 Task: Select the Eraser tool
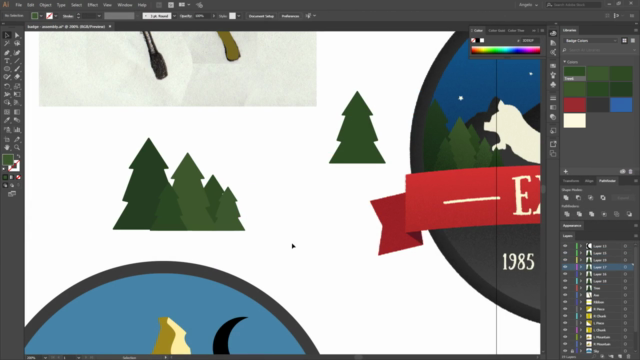pyautogui.click(x=17, y=77)
